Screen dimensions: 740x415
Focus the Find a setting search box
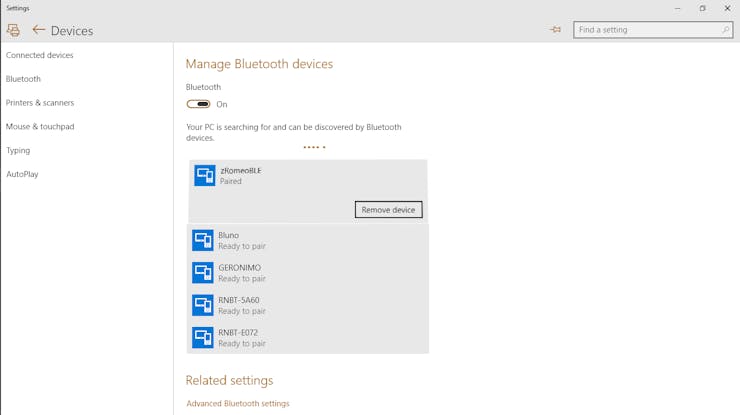[653, 30]
